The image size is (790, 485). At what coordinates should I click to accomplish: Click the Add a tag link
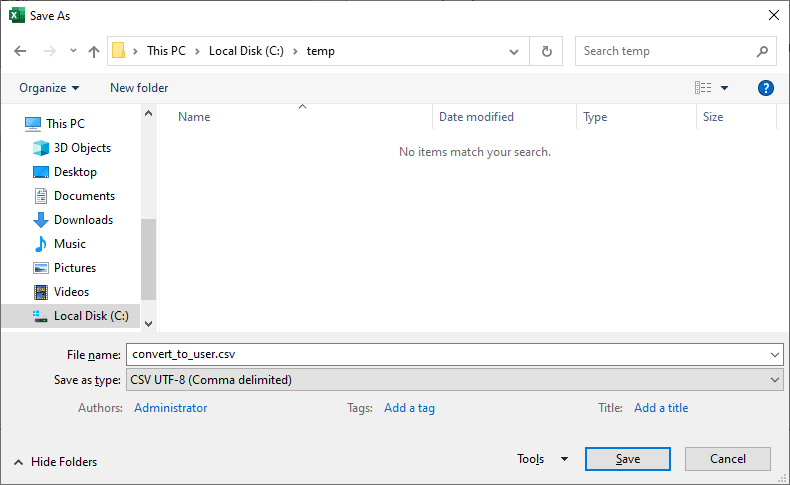click(x=409, y=408)
